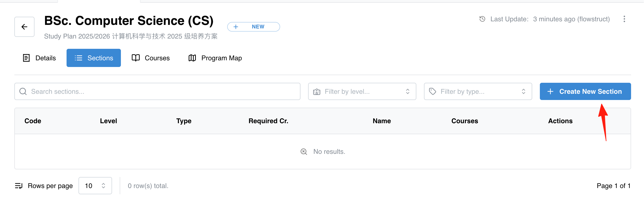Switch to the Courses tab
Image resolution: width=644 pixels, height=222 pixels.
[151, 58]
